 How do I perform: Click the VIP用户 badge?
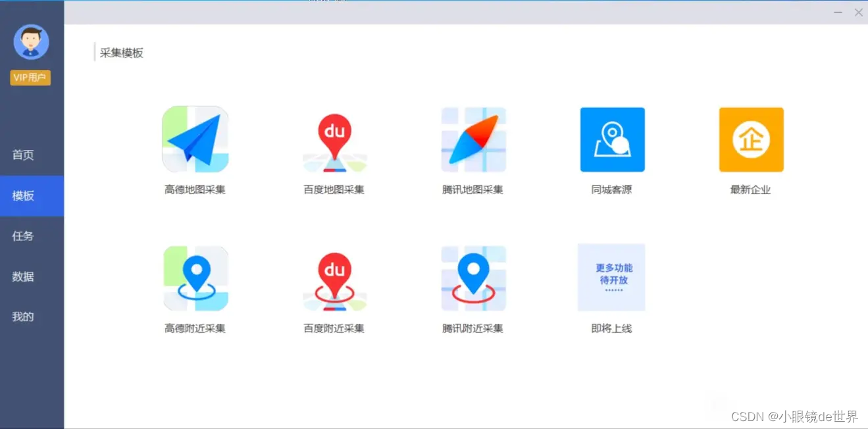tap(30, 78)
